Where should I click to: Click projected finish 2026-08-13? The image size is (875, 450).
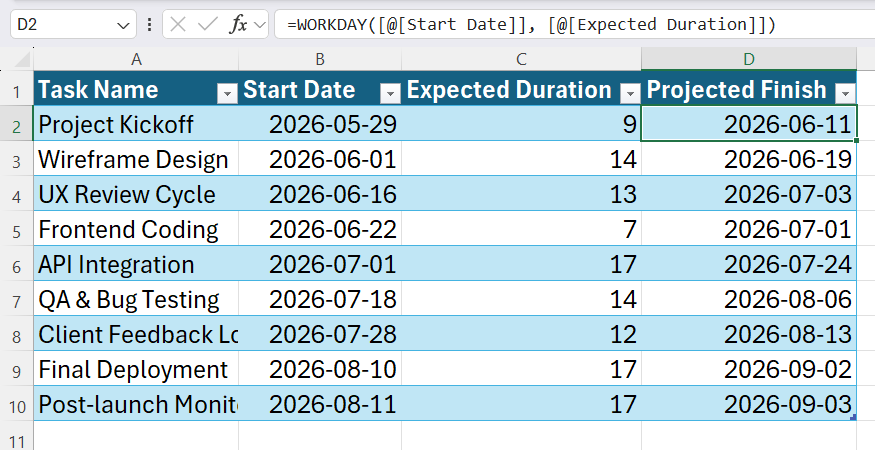749,334
